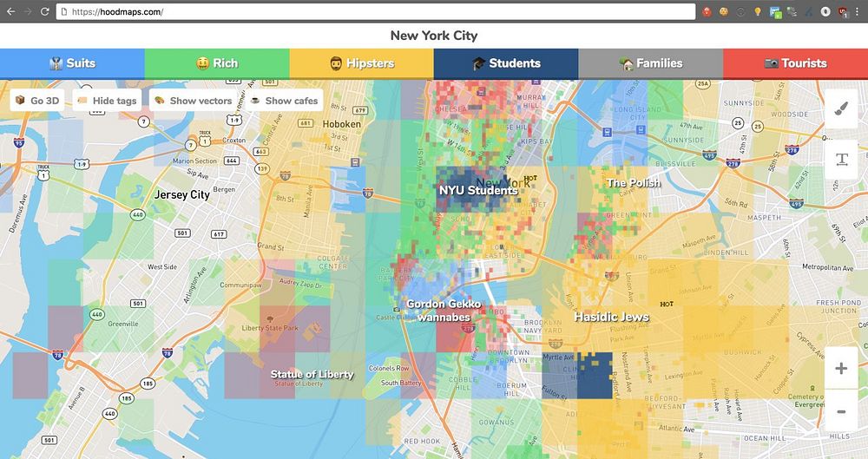
Task: Click the dark blue Students block near Myrtle Ave
Action: click(x=595, y=376)
